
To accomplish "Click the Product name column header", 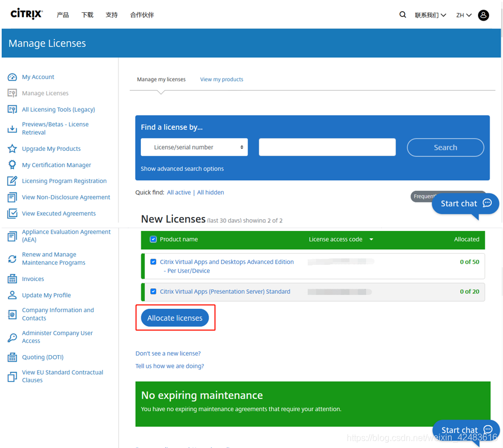I will (179, 239).
